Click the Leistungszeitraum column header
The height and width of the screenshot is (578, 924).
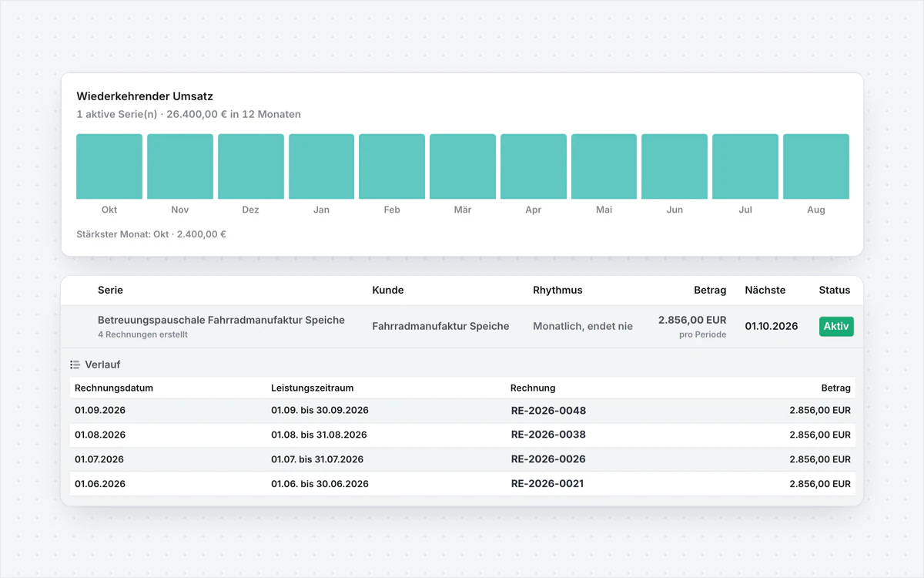pyautogui.click(x=313, y=388)
